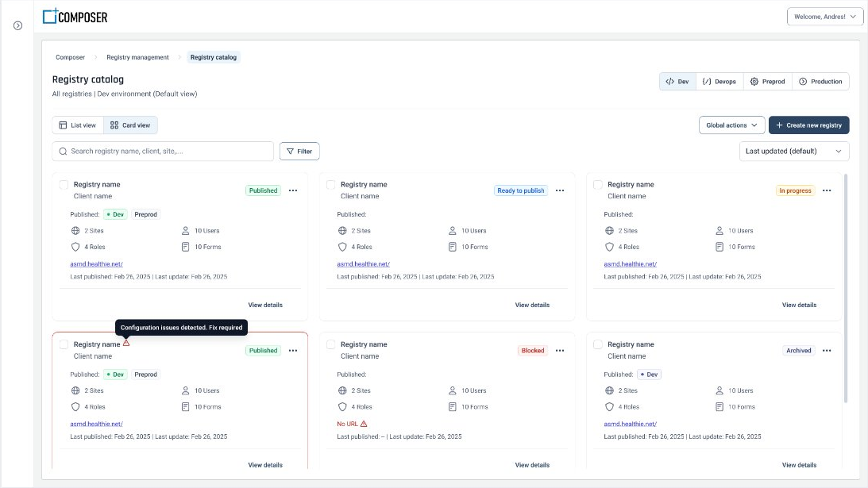Click the Archived status badge
Screen dimensions: 868x488
tap(799, 350)
